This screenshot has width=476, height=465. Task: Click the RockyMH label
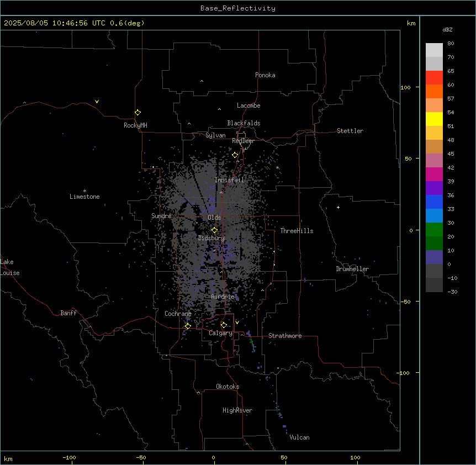[135, 125]
